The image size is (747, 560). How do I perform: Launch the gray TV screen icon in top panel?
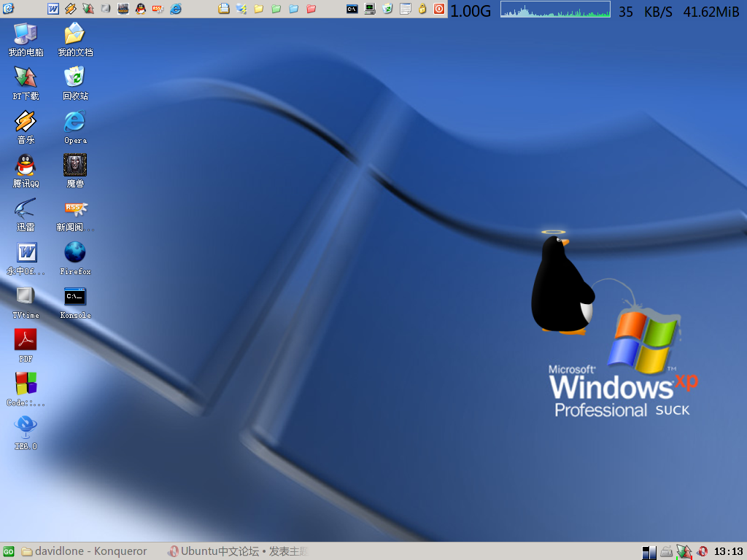click(105, 8)
